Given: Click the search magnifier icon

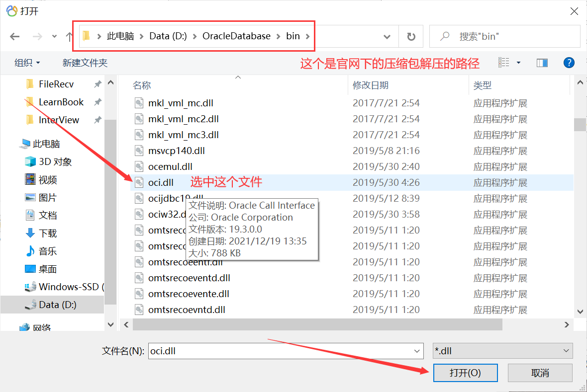Looking at the screenshot, I should [444, 35].
